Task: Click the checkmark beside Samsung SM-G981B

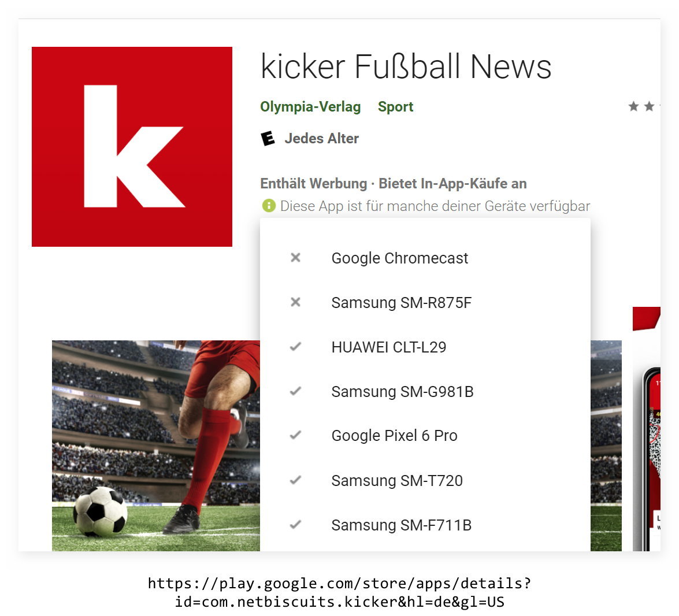Action: pos(295,391)
